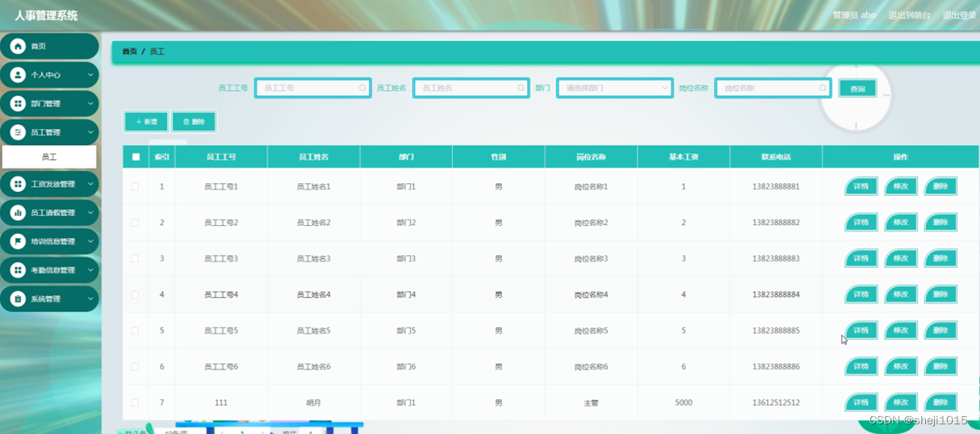980x434 pixels.
Task: Click the grid icon for 部门管理
Action: click(x=18, y=104)
